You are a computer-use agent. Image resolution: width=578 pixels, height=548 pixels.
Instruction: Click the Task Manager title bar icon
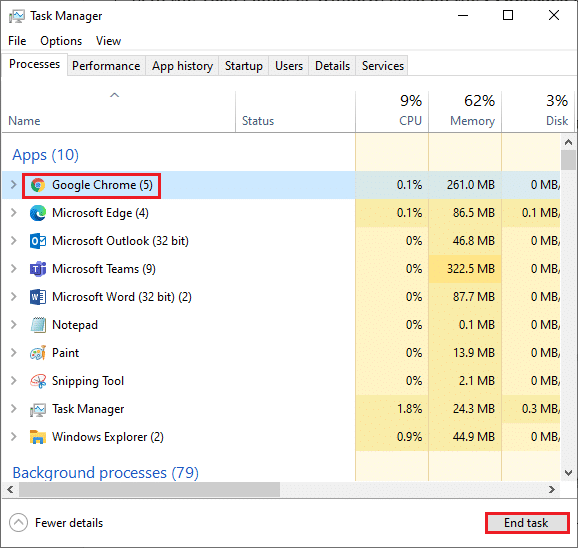[x=17, y=16]
